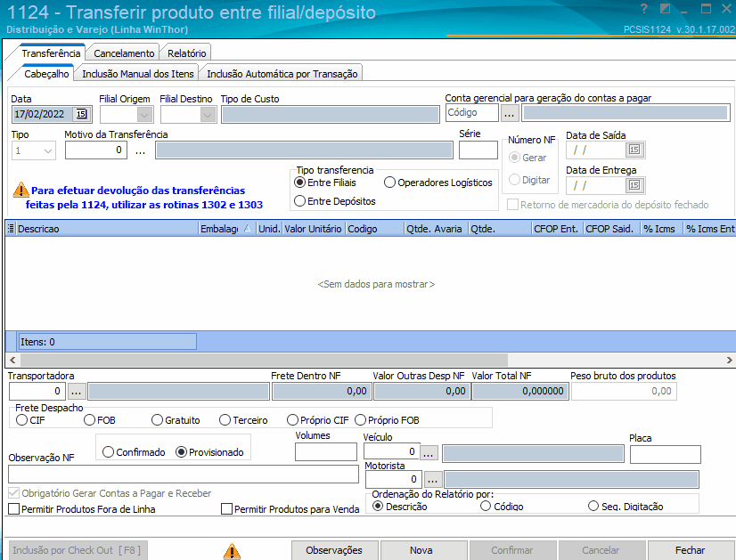Open the Cabeçalho sub-tab
The width and height of the screenshot is (736, 560).
coord(46,74)
